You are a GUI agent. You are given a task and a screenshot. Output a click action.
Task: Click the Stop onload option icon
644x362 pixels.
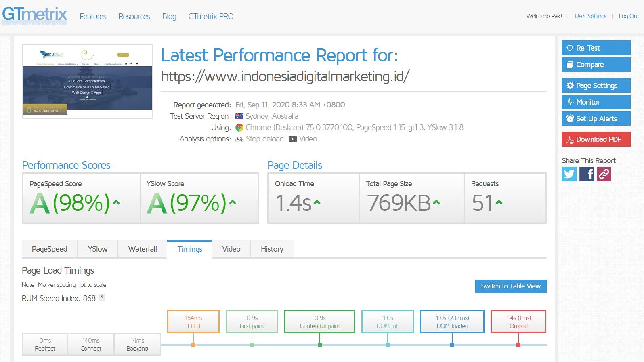point(239,139)
